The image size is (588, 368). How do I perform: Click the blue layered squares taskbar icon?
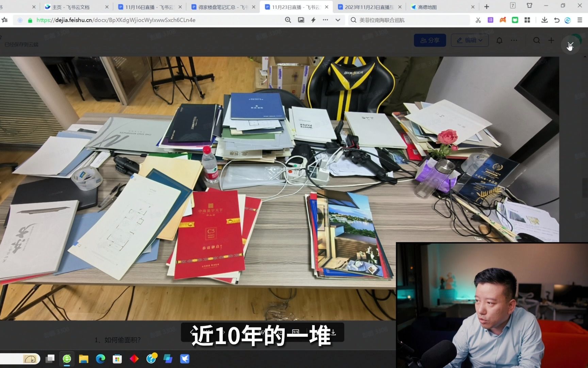(x=168, y=358)
